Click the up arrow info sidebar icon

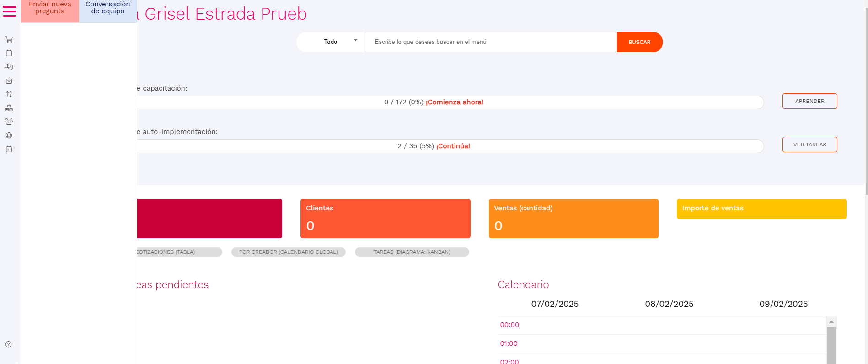[9, 94]
